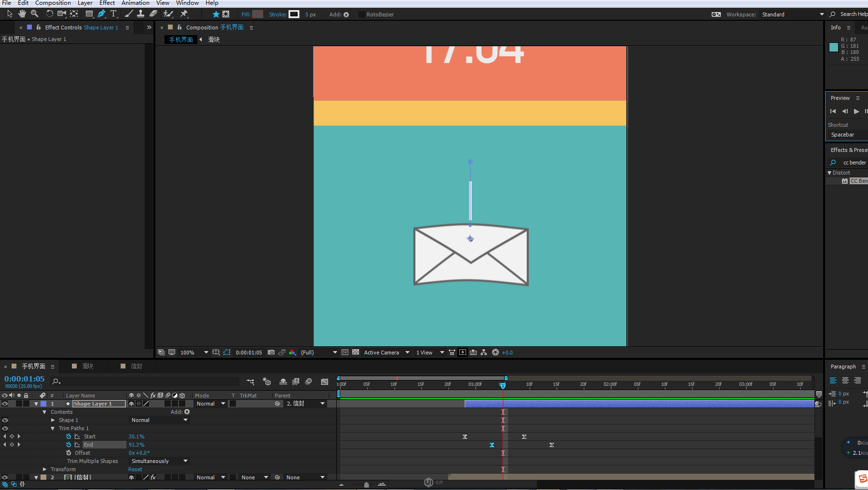Enable the RotoBezier checkbox

[x=361, y=14]
